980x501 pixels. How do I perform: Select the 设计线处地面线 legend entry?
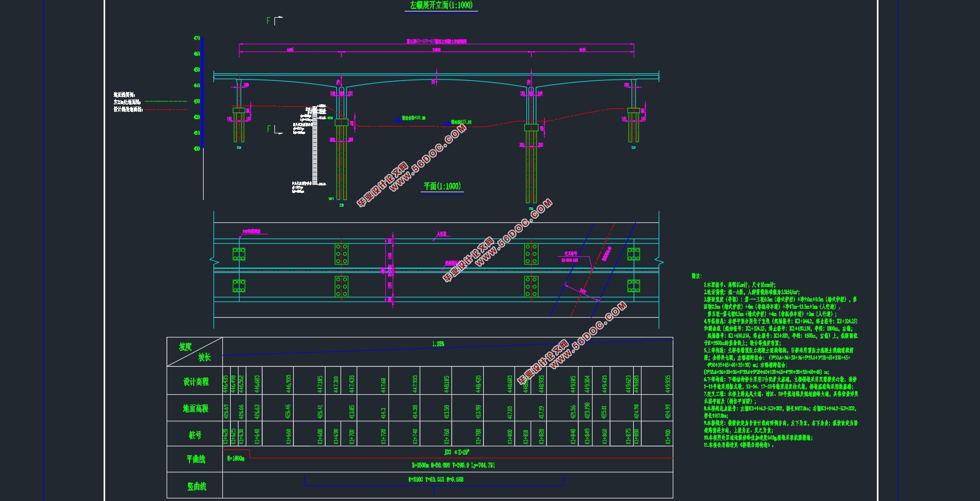tap(128, 109)
